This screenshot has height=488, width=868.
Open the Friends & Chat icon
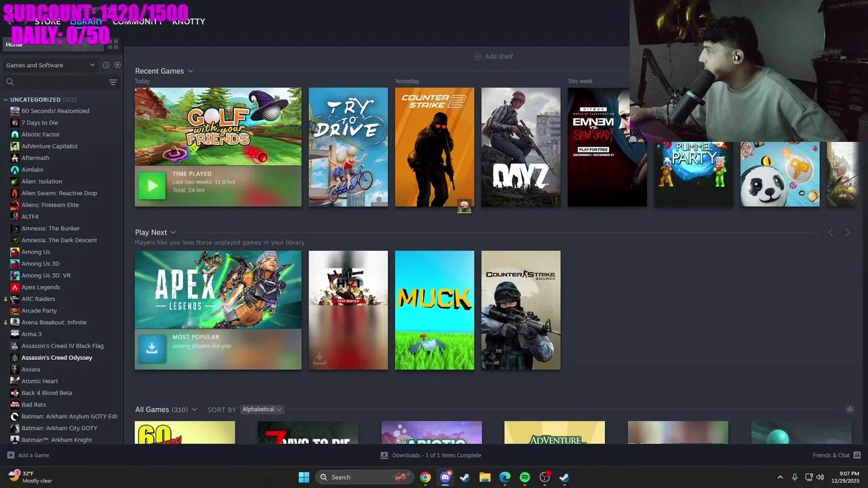[857, 455]
